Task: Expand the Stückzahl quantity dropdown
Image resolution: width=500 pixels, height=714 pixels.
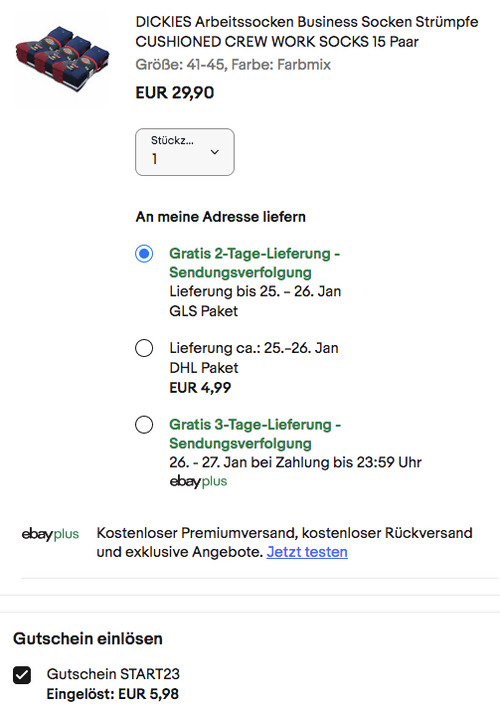Action: coord(185,152)
